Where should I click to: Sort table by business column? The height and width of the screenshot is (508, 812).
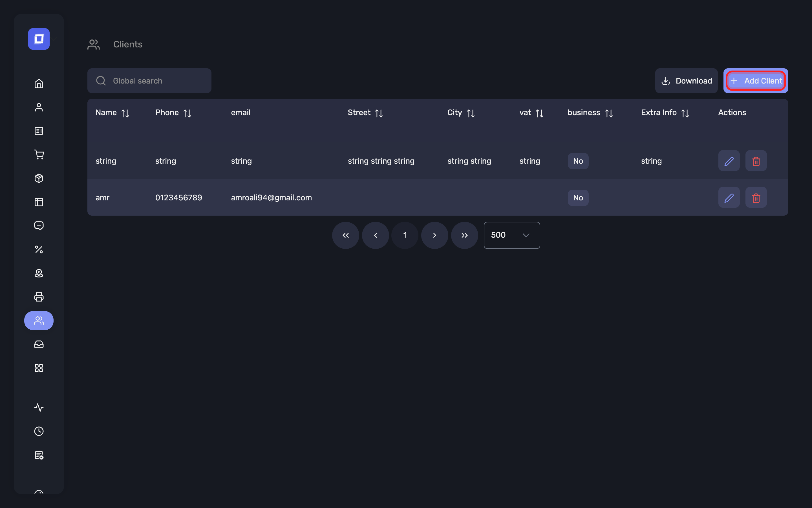609,113
